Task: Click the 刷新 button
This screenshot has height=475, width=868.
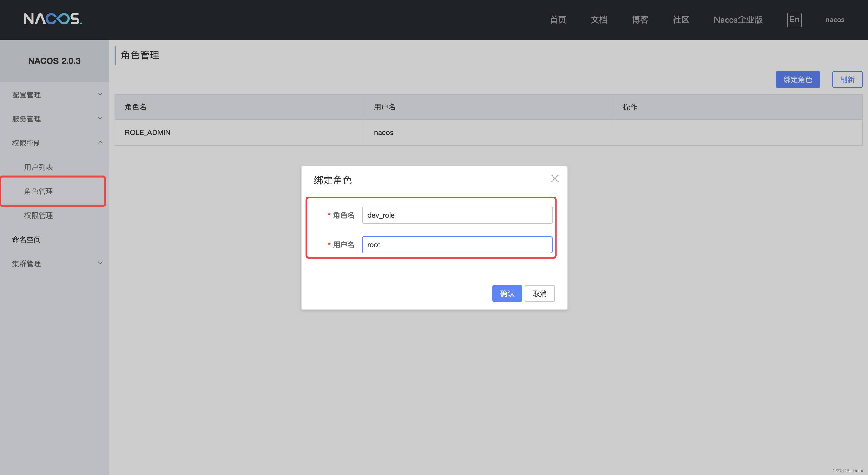Action: tap(847, 80)
